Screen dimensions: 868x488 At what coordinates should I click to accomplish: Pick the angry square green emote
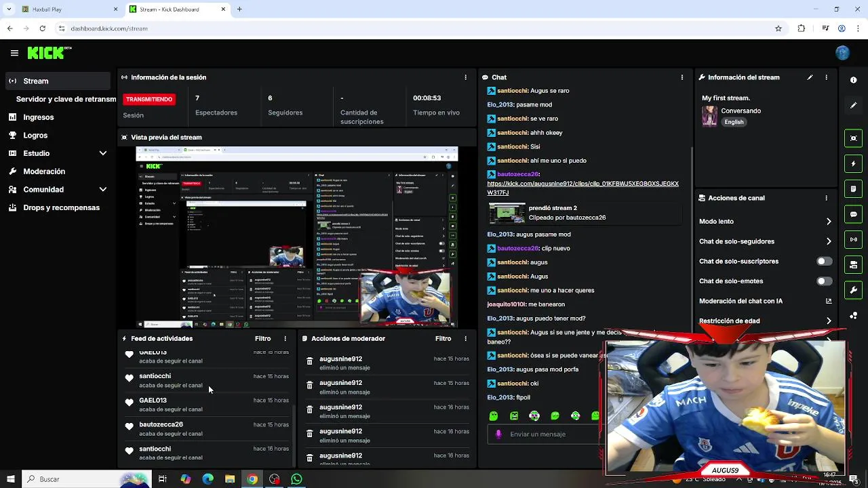click(514, 415)
